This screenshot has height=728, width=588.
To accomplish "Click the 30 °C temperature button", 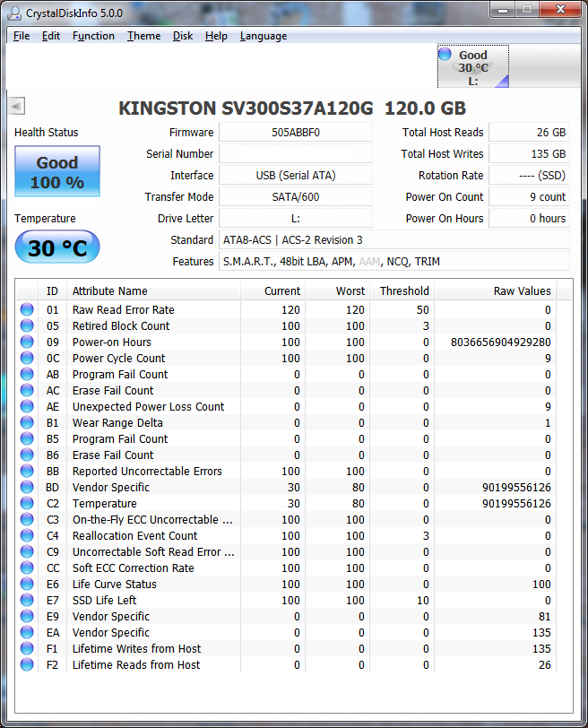I will (x=57, y=247).
